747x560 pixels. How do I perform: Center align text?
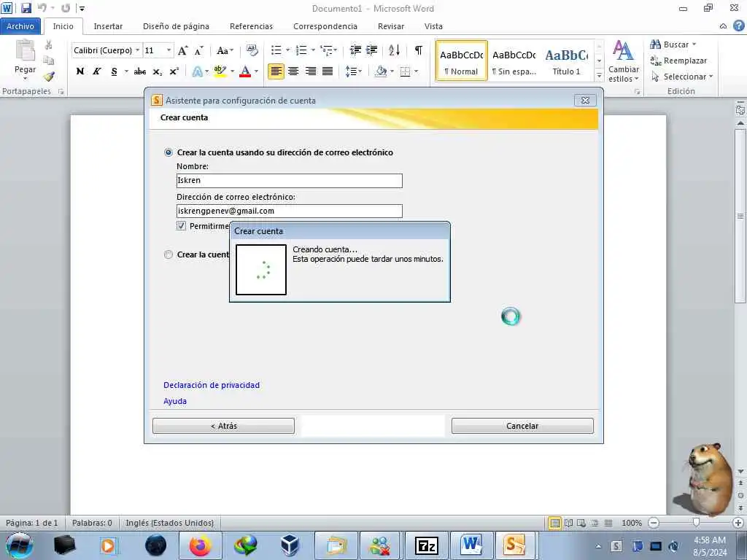(293, 71)
